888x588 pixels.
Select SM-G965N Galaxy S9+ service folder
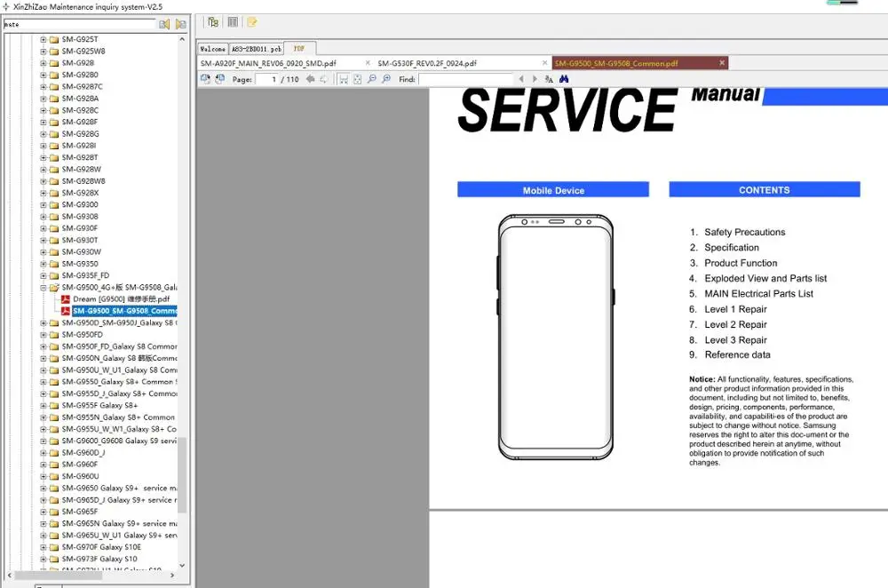pos(119,523)
